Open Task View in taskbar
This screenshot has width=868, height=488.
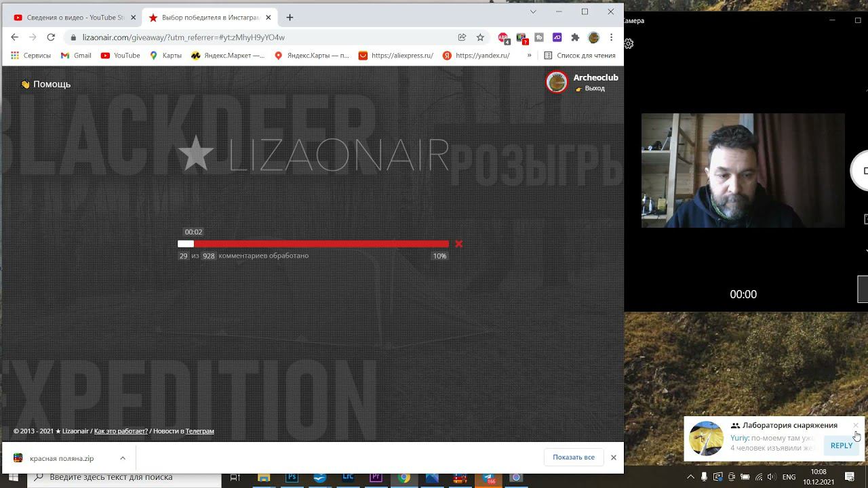tap(235, 477)
